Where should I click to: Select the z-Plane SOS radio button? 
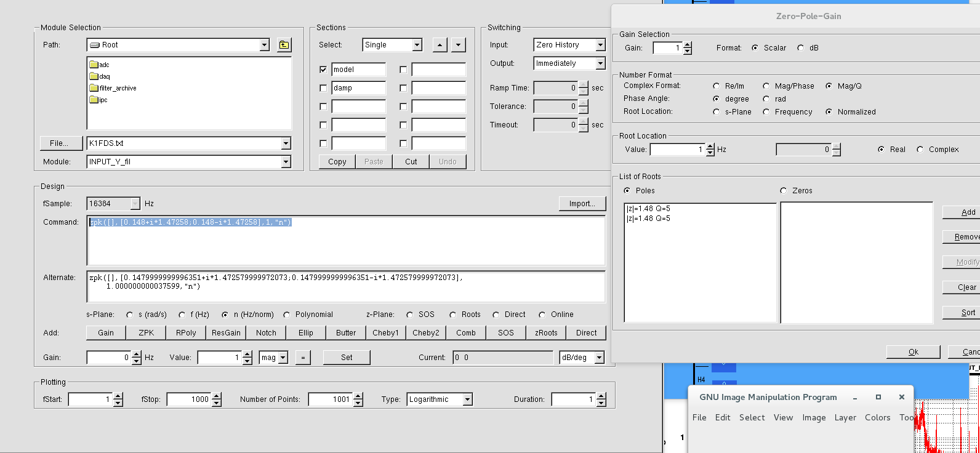pyautogui.click(x=409, y=315)
